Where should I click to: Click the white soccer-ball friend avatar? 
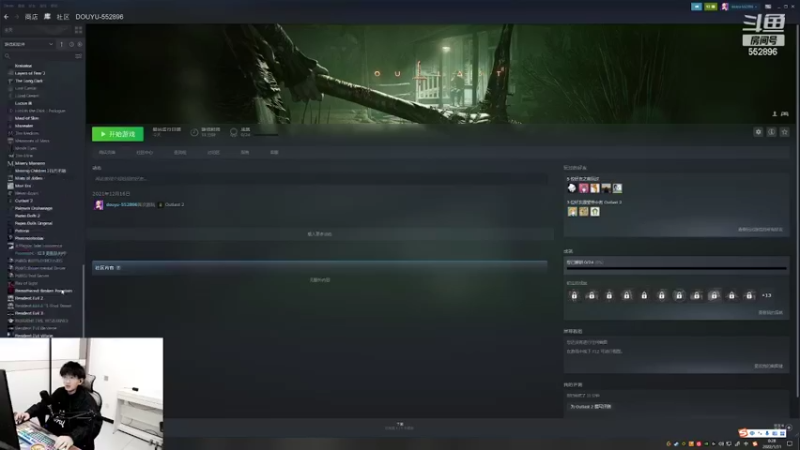(x=572, y=188)
